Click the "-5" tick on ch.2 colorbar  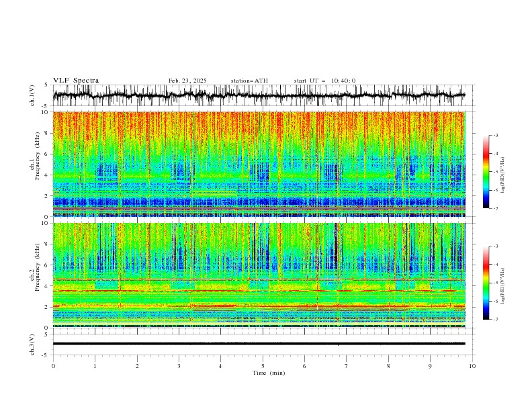click(496, 283)
